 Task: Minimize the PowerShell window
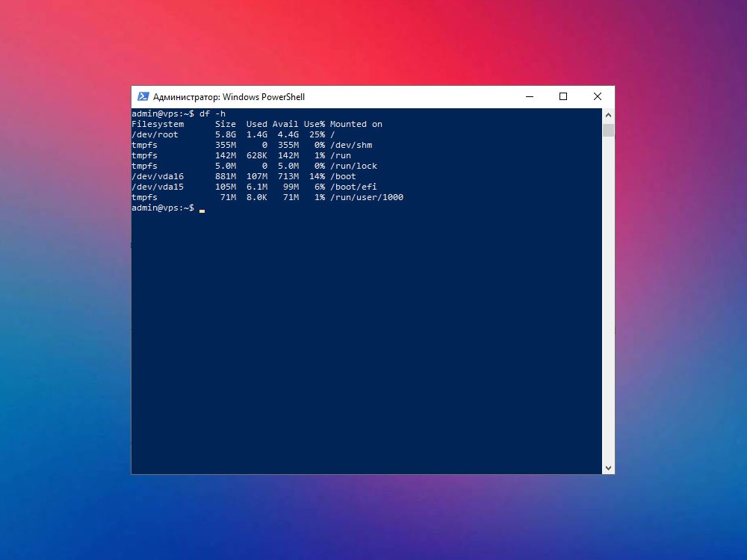530,96
